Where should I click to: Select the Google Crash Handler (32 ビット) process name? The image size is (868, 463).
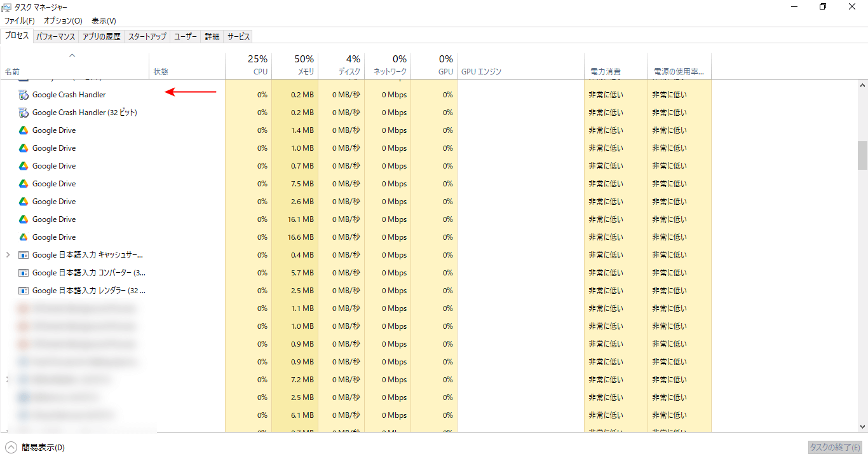[x=85, y=113]
